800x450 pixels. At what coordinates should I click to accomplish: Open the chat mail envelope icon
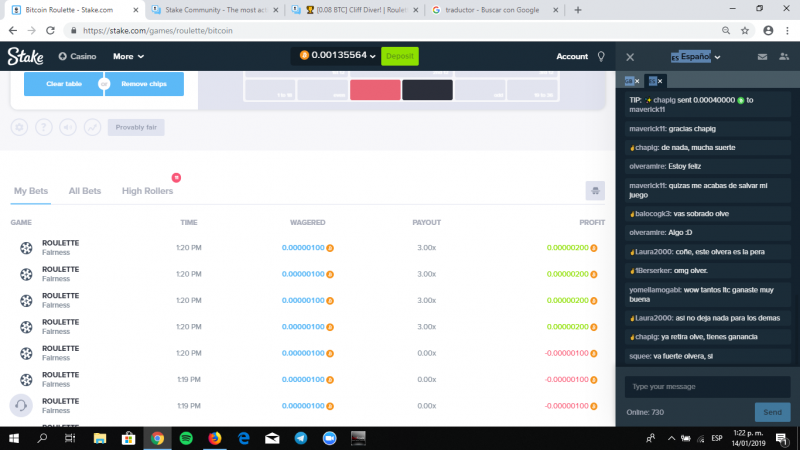coord(762,57)
